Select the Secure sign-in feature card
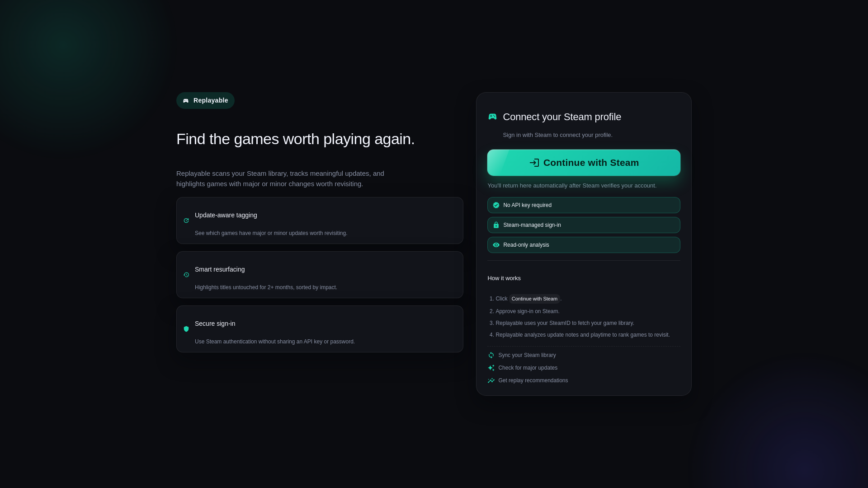 tap(319, 329)
